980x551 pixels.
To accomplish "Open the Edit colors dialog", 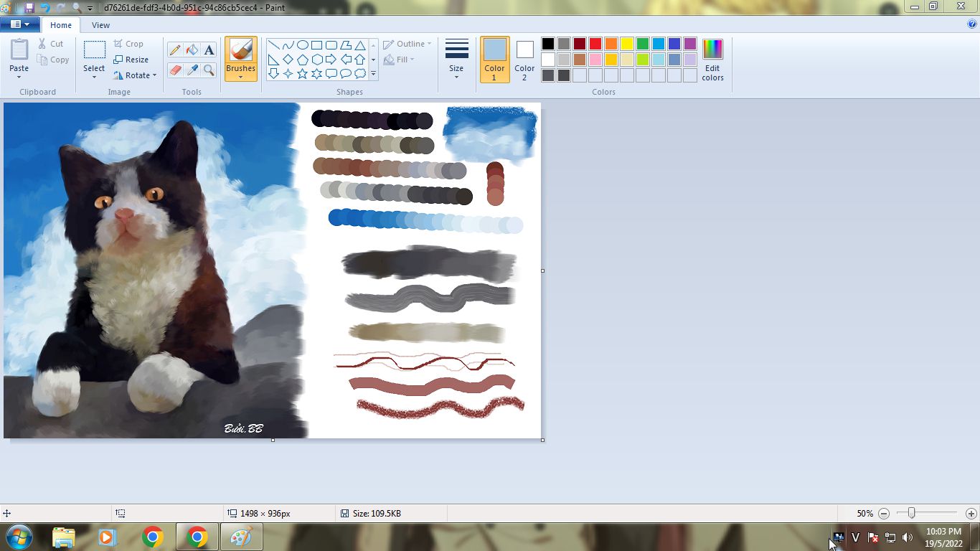I will click(712, 60).
